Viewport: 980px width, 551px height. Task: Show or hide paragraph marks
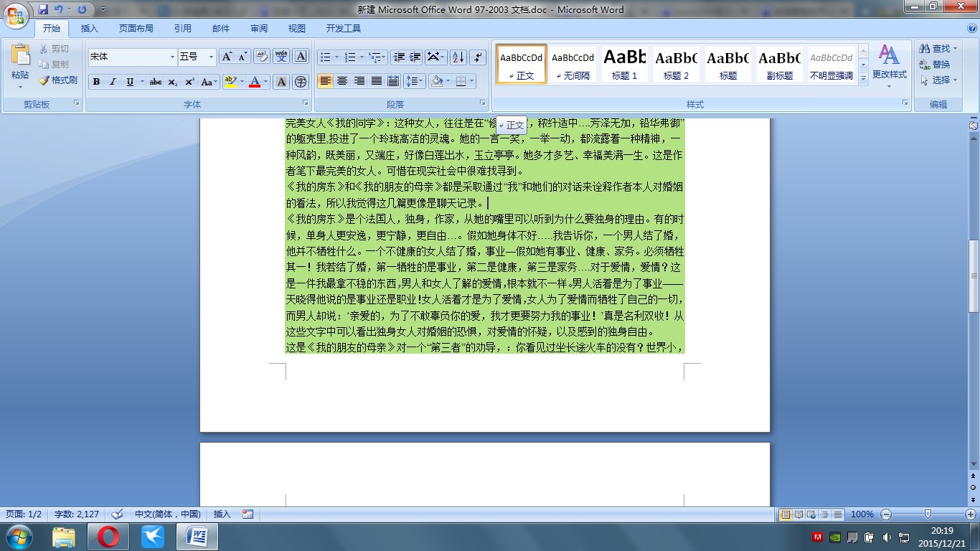[478, 57]
